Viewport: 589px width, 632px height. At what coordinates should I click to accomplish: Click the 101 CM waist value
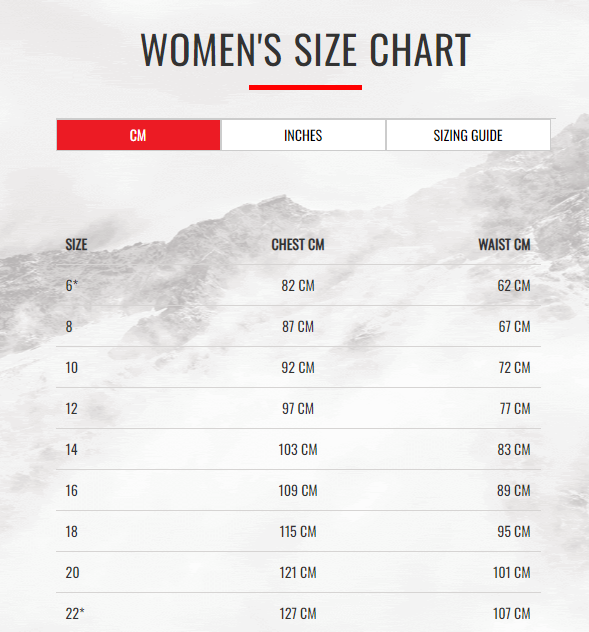pyautogui.click(x=512, y=572)
